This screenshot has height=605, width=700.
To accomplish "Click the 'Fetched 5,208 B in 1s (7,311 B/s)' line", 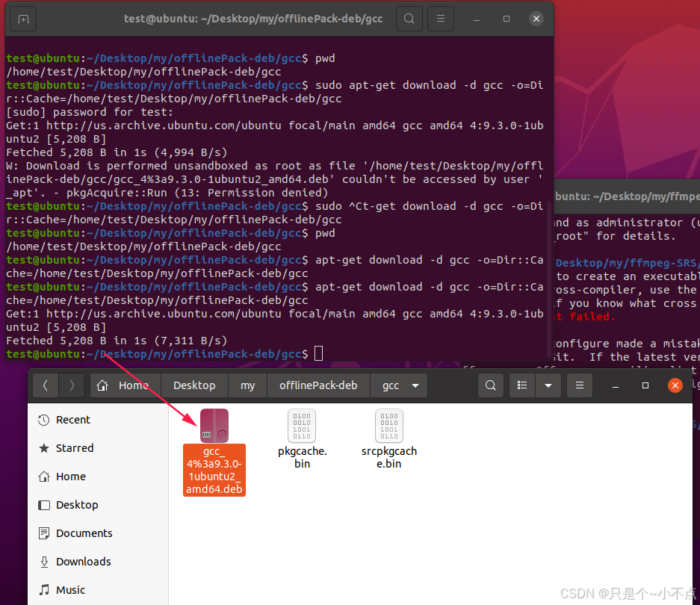I will [x=117, y=341].
